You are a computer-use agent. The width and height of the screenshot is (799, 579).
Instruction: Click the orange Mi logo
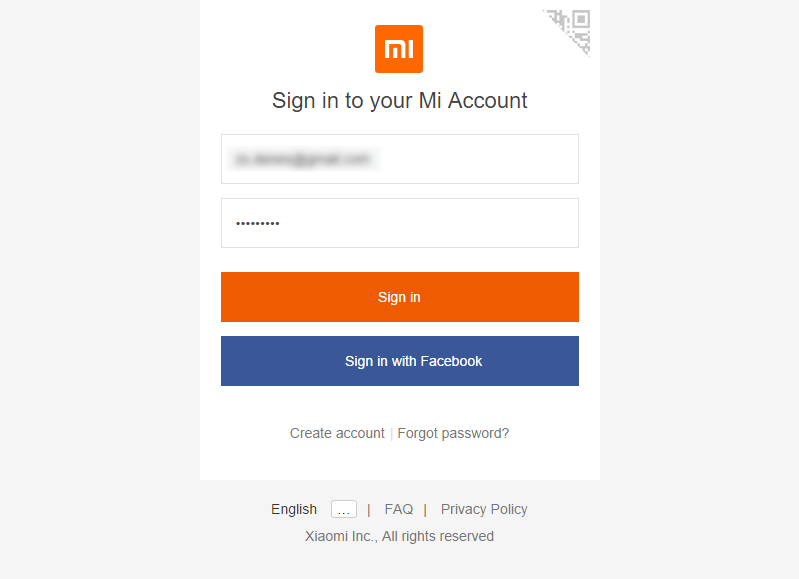pos(399,49)
